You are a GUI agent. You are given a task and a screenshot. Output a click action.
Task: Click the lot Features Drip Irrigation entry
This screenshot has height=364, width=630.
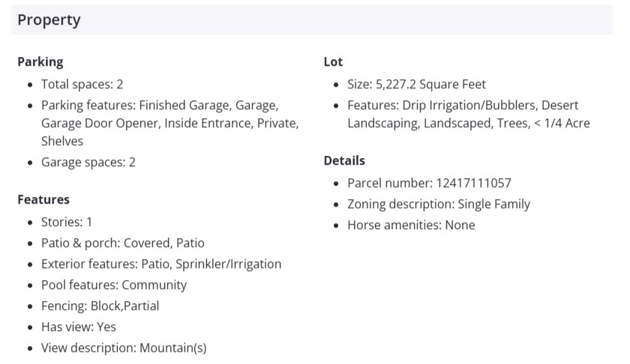[x=469, y=114]
